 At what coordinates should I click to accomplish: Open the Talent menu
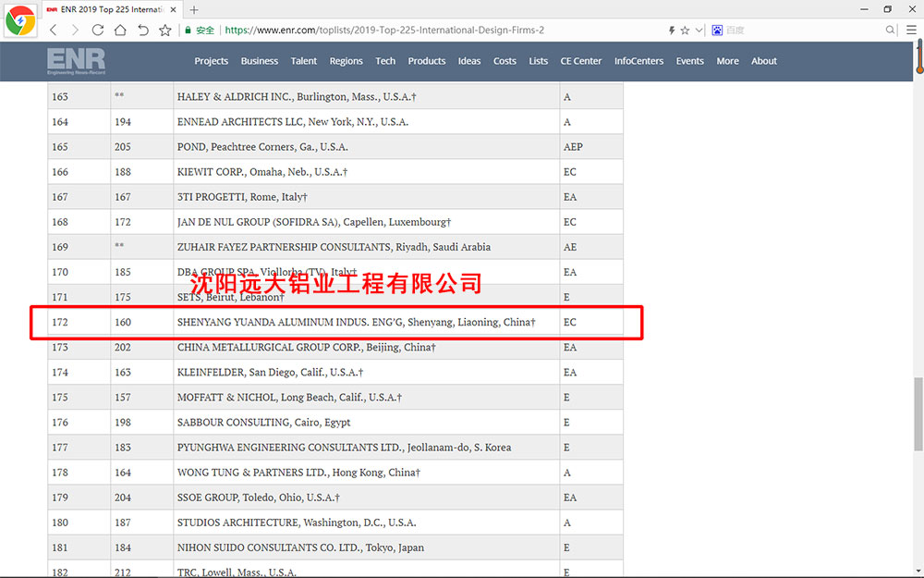pos(303,61)
